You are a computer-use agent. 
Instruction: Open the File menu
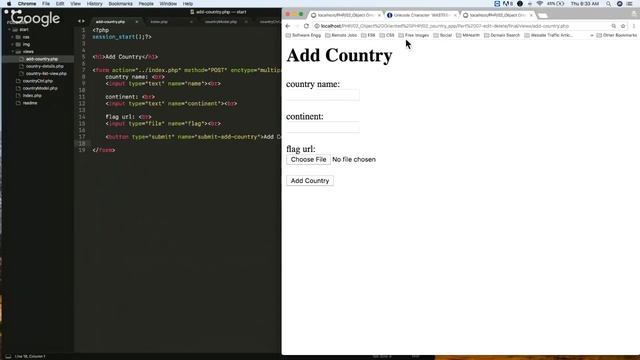point(46,4)
